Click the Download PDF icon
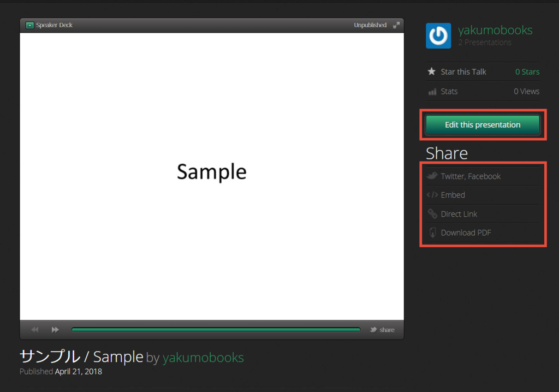 coord(432,233)
